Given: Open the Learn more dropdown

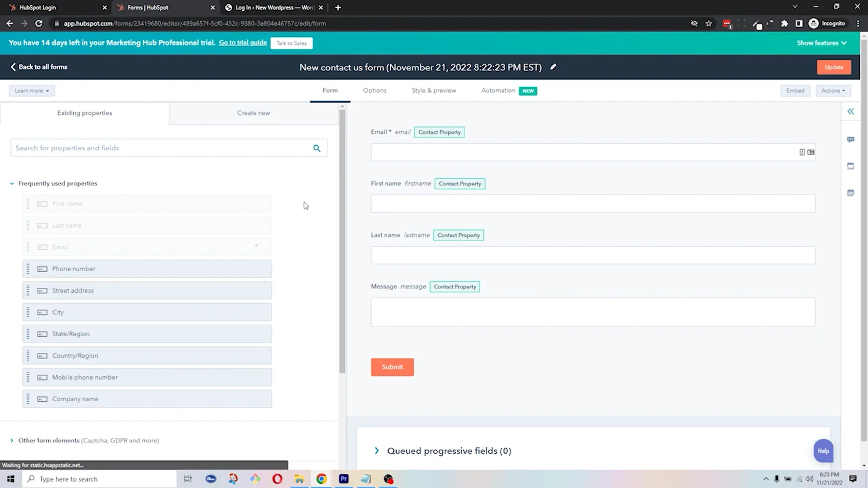Looking at the screenshot, I should pyautogui.click(x=31, y=91).
